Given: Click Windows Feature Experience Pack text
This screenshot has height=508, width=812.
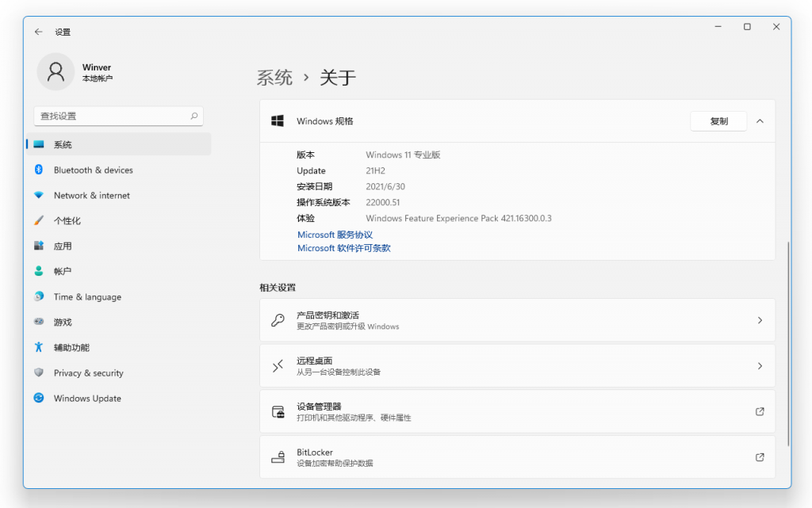Looking at the screenshot, I should (458, 218).
